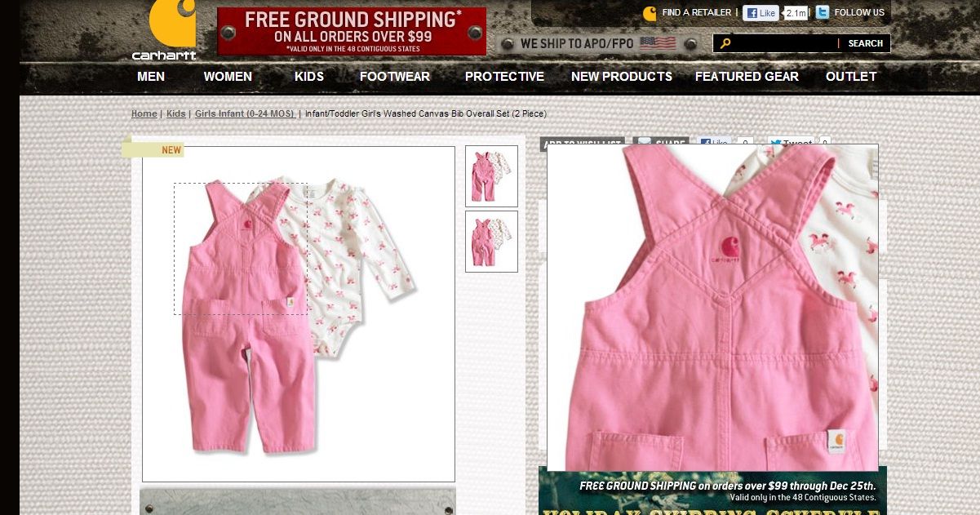
Task: Click the Carhartt icon beside Find a Retailer
Action: (650, 13)
